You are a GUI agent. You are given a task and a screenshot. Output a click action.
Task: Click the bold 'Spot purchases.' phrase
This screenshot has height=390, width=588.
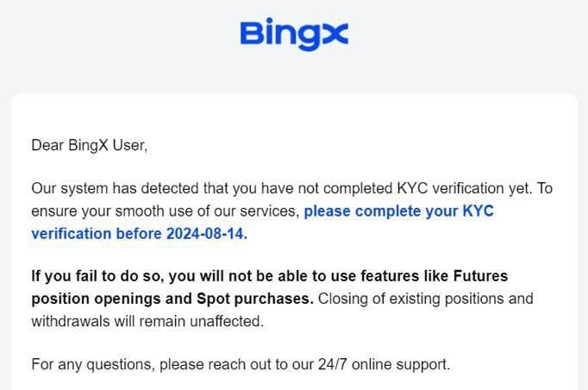255,299
